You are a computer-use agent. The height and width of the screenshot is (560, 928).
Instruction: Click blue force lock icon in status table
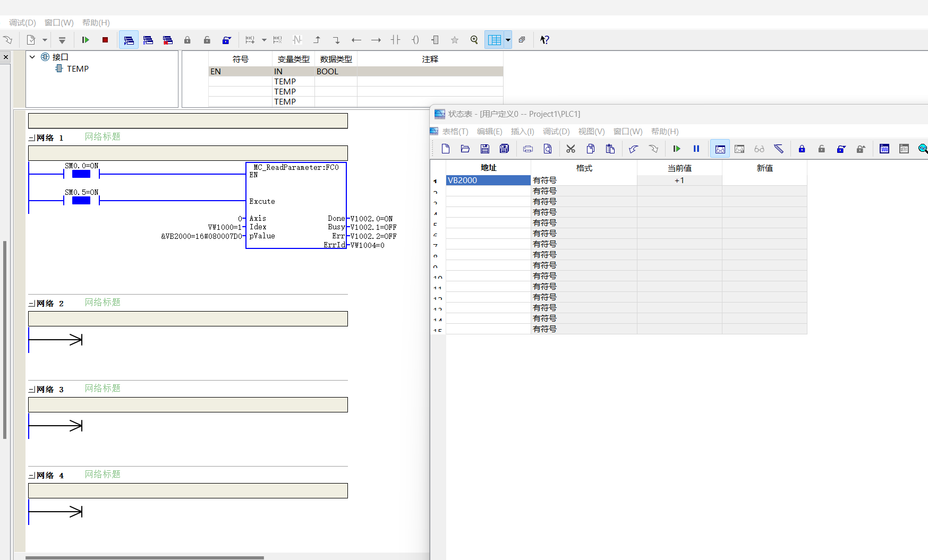point(802,149)
